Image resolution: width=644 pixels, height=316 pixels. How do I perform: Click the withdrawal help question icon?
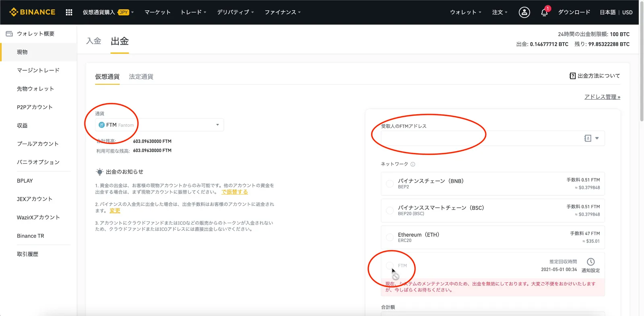point(572,76)
